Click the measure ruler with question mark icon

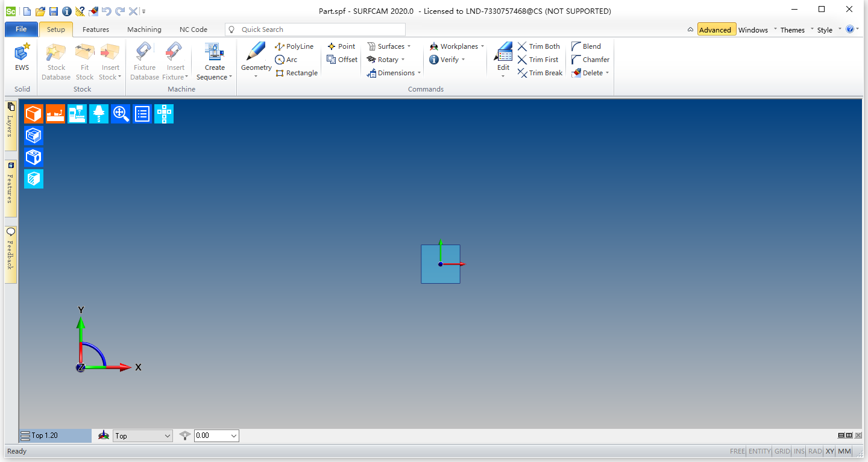point(80,11)
